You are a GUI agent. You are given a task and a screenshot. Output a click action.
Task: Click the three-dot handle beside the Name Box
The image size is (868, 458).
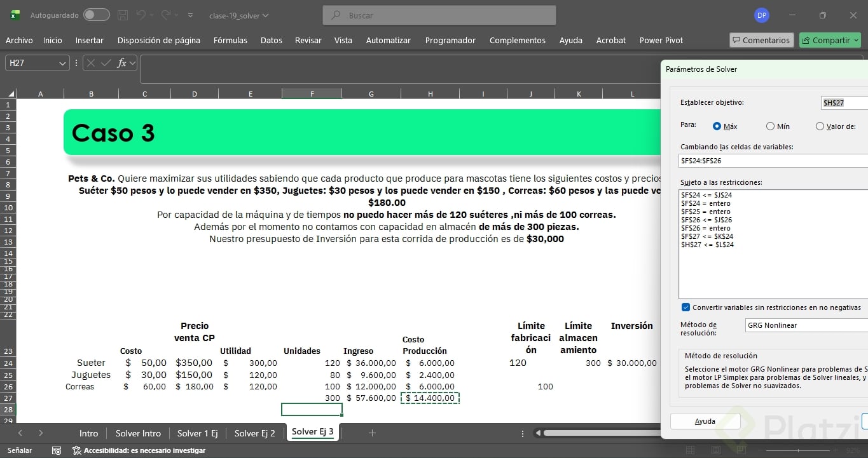tap(76, 63)
